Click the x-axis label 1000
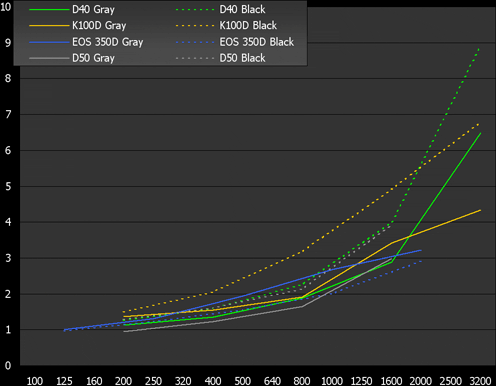The width and height of the screenshot is (496, 386). pos(332,381)
